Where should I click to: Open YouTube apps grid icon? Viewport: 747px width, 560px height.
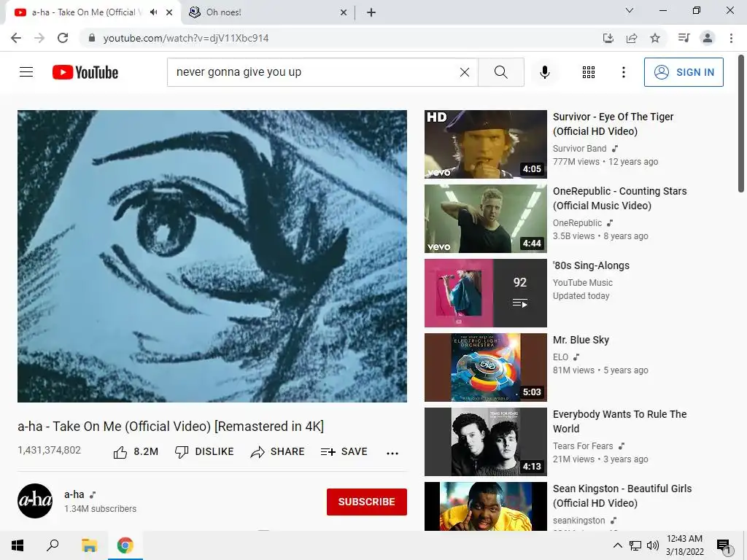589,72
